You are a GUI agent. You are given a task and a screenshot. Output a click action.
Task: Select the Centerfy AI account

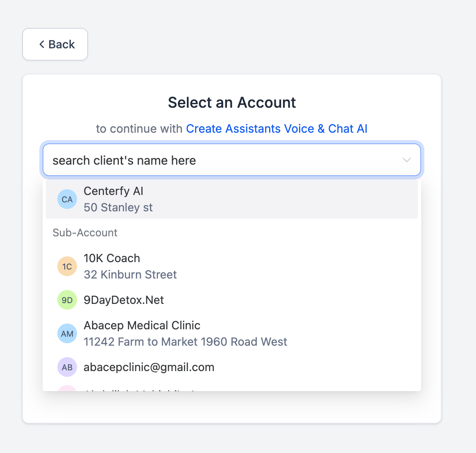113,191
